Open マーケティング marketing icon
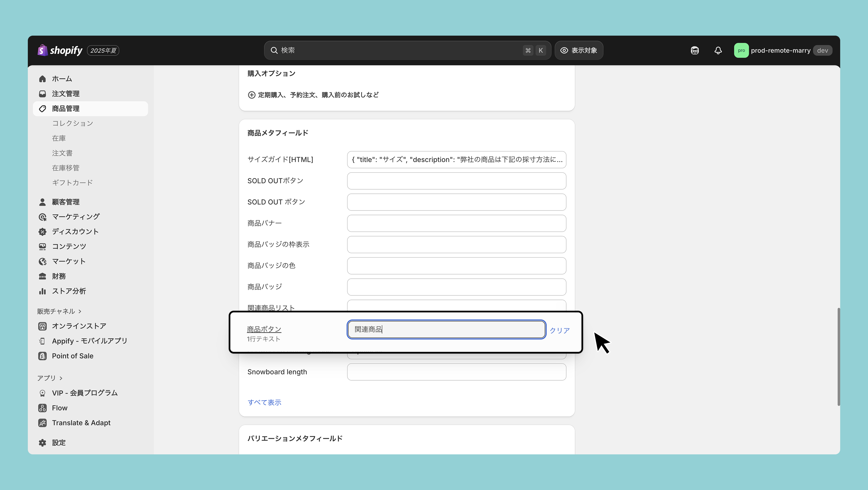 [43, 217]
